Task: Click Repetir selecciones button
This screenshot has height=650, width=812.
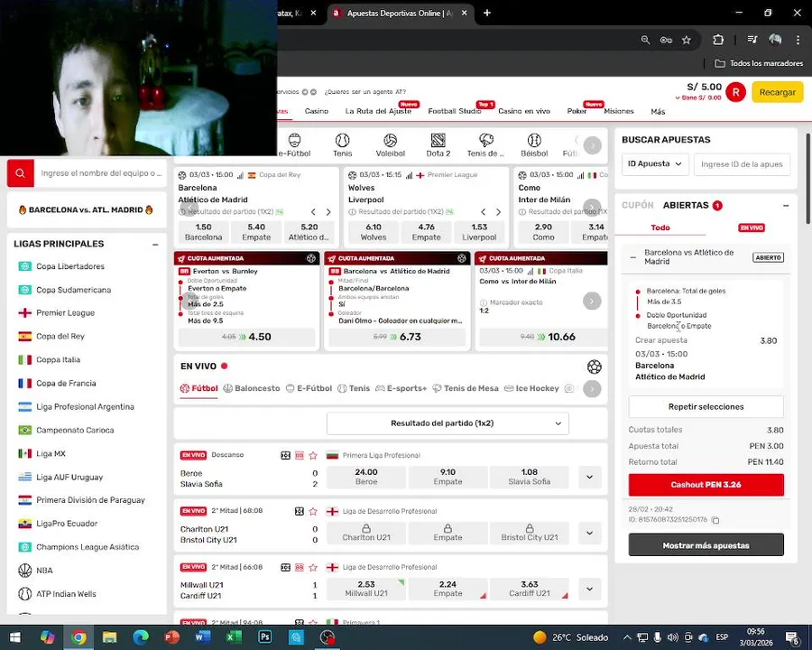Action: pyautogui.click(x=706, y=407)
